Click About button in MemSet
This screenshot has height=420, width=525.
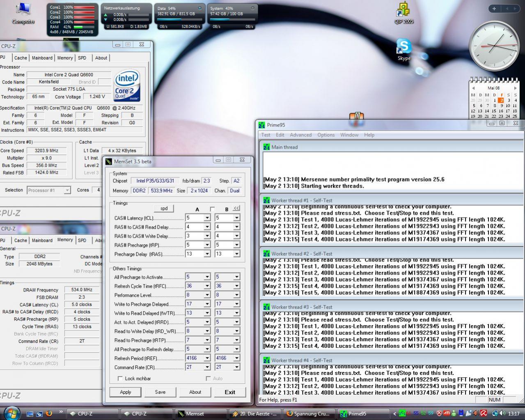(x=195, y=392)
